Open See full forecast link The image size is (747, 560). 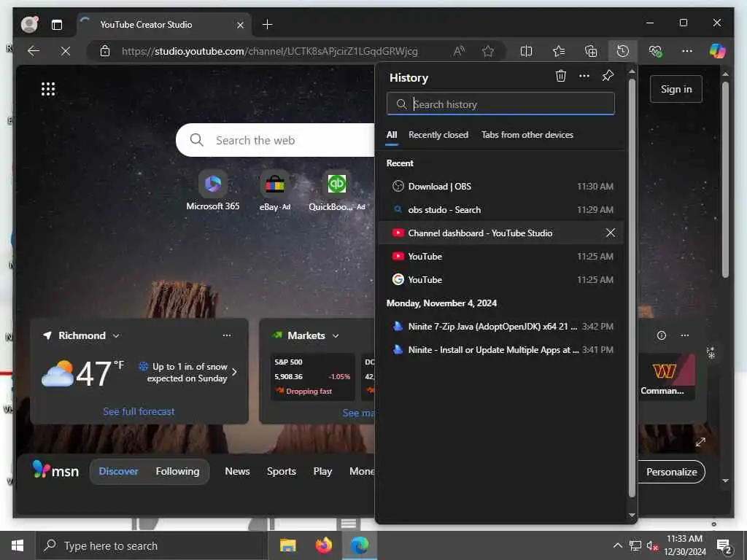coord(139,411)
